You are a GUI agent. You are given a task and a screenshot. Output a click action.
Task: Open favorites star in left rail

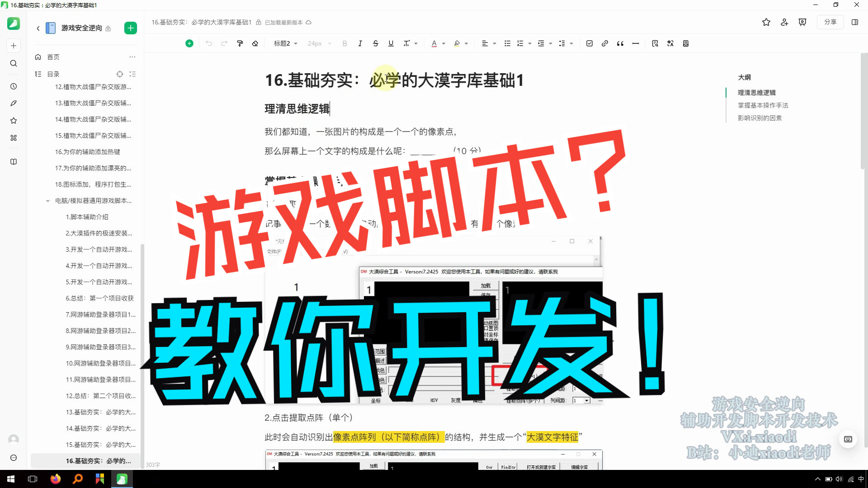[x=14, y=121]
